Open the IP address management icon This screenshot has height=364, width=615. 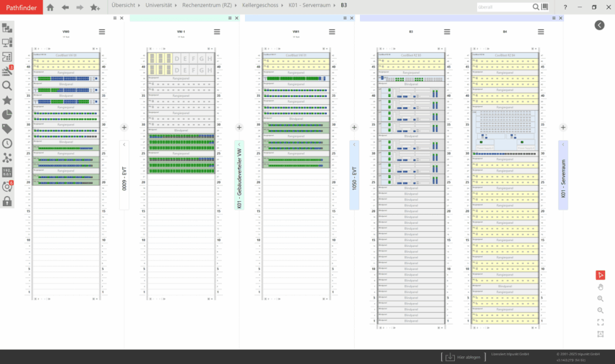click(x=7, y=172)
